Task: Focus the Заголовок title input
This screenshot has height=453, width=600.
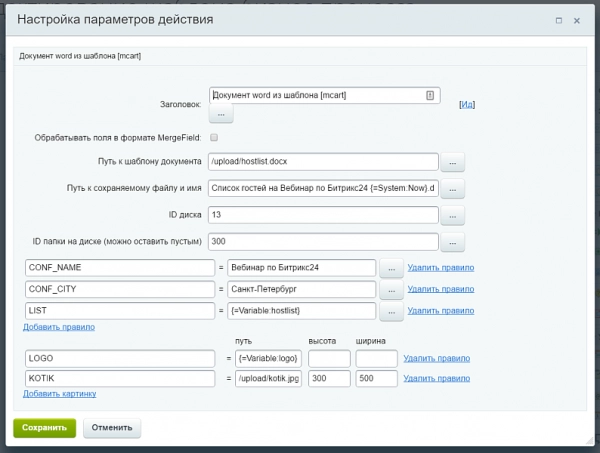Action: pos(324,95)
